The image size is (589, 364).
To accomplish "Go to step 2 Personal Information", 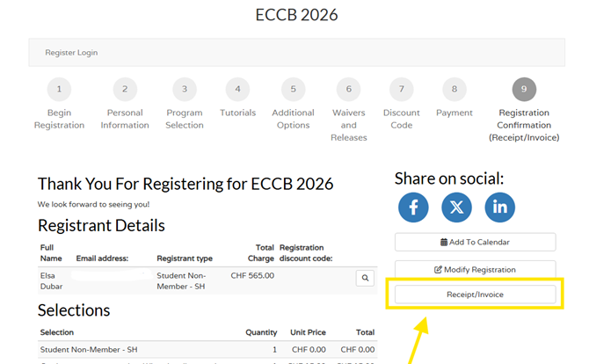I will 125,89.
